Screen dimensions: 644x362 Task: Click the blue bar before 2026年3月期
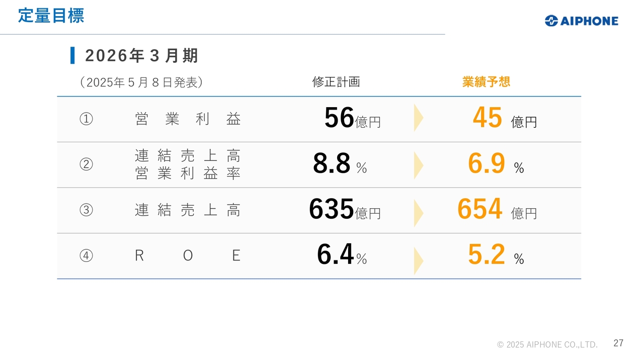click(x=72, y=55)
